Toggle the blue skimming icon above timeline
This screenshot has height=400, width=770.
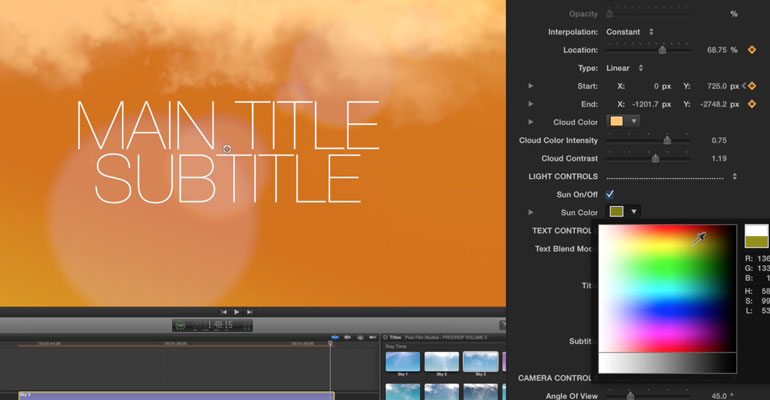point(335,338)
